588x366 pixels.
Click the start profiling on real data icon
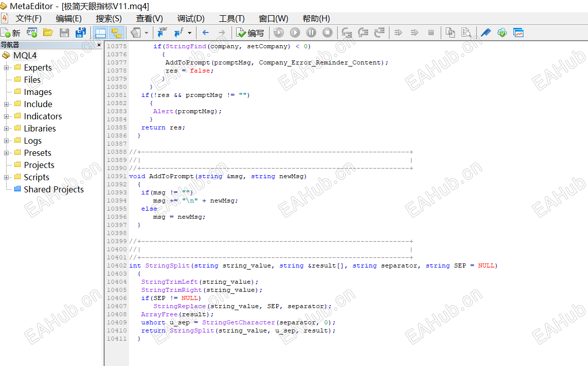[398, 33]
